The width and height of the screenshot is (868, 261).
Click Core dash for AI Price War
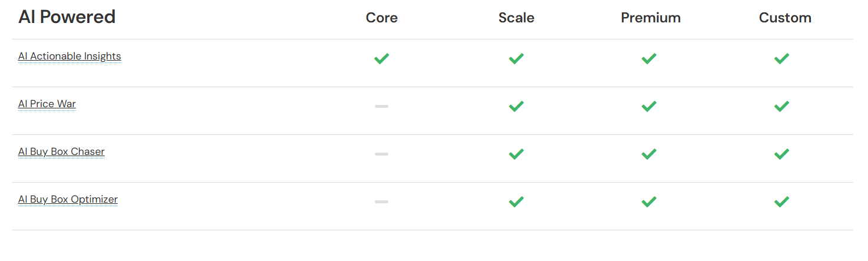[x=381, y=106]
